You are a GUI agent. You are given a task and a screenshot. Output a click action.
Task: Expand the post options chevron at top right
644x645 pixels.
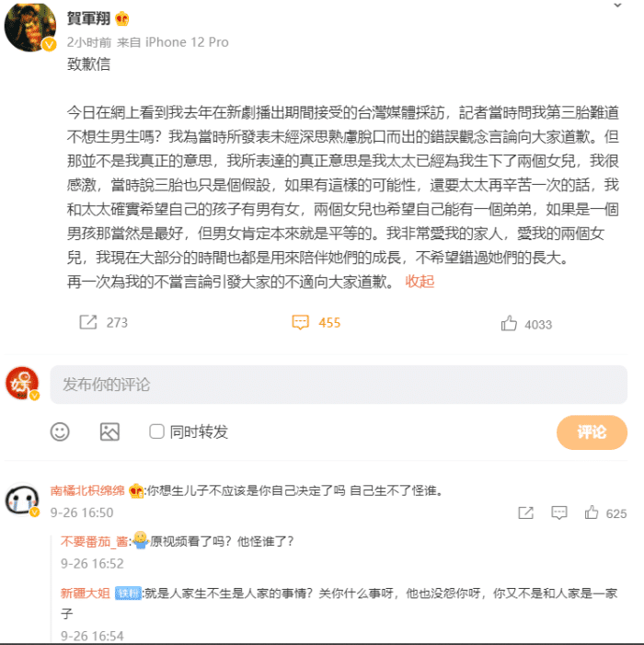click(x=617, y=6)
